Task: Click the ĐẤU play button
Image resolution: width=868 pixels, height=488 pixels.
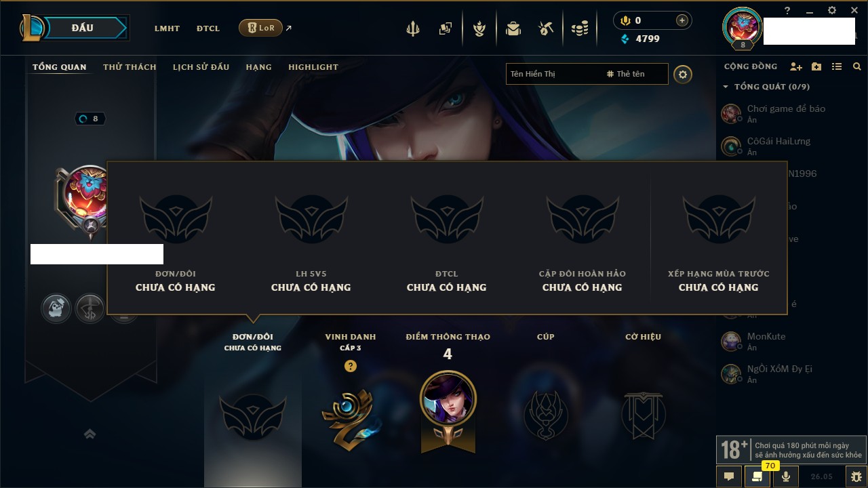Action: [83, 28]
